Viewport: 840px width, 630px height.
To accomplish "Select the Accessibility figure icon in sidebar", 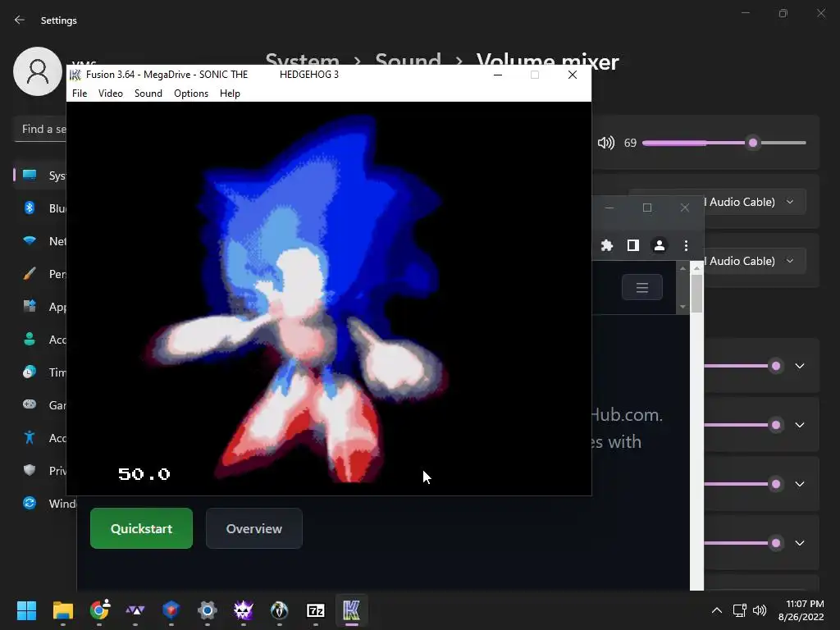I will [x=30, y=438].
